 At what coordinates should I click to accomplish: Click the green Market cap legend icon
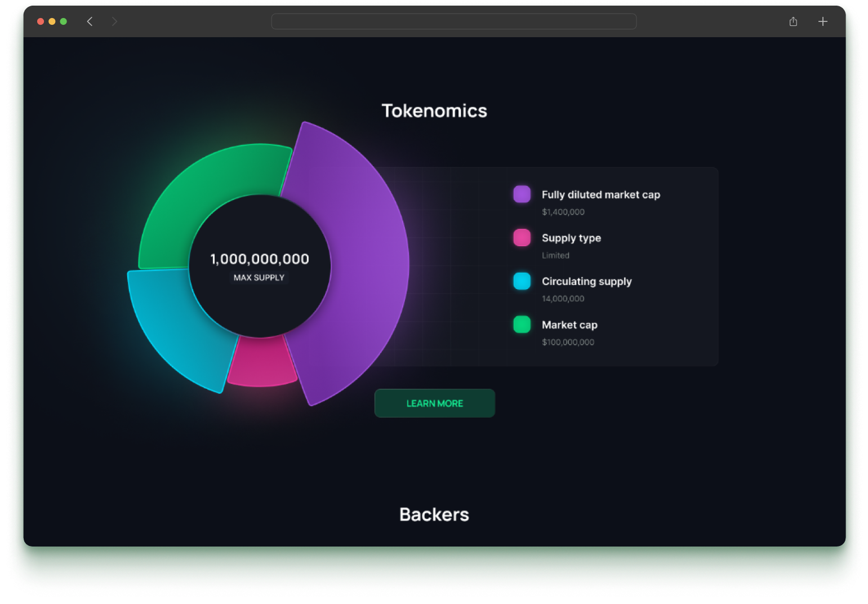click(x=522, y=325)
